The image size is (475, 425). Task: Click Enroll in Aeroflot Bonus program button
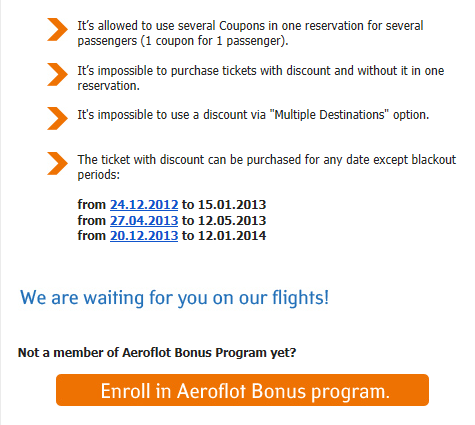coord(242,390)
